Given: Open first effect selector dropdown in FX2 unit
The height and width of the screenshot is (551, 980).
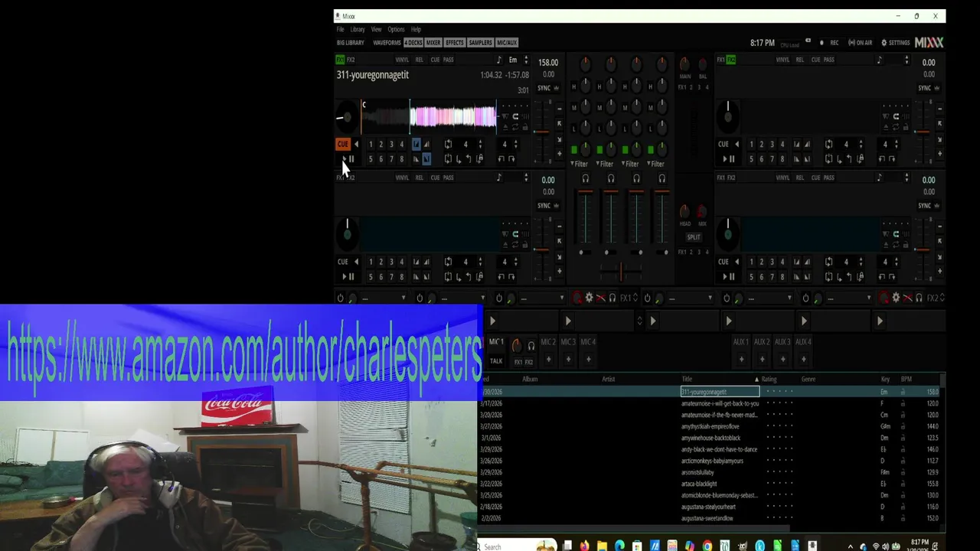Looking at the screenshot, I should (x=691, y=298).
